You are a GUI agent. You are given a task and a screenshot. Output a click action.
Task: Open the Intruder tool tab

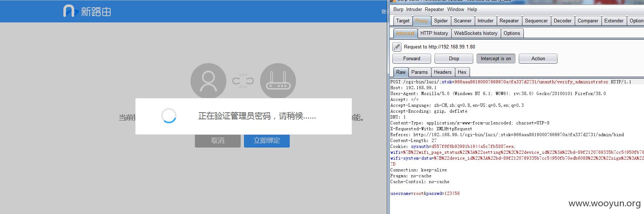(x=485, y=21)
